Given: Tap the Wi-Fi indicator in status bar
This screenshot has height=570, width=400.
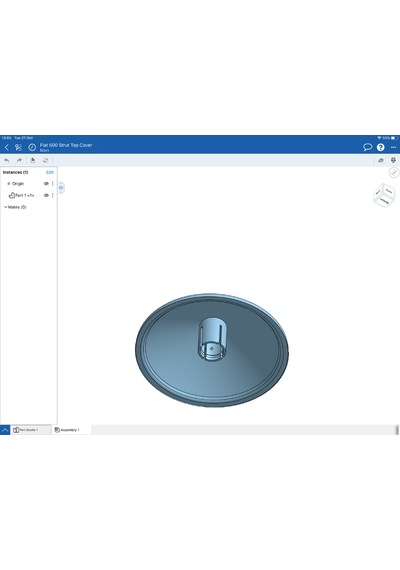Looking at the screenshot, I should [x=379, y=138].
